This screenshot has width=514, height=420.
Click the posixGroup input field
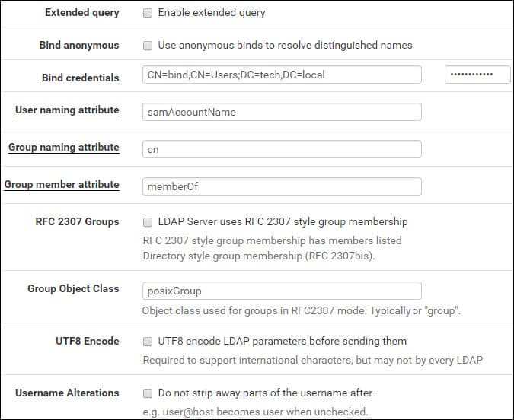click(282, 291)
